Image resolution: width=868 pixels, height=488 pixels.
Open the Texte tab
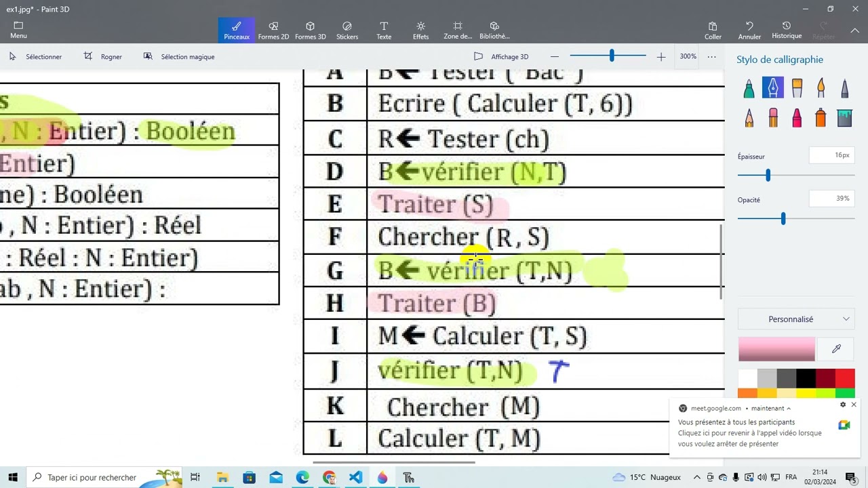pos(384,30)
